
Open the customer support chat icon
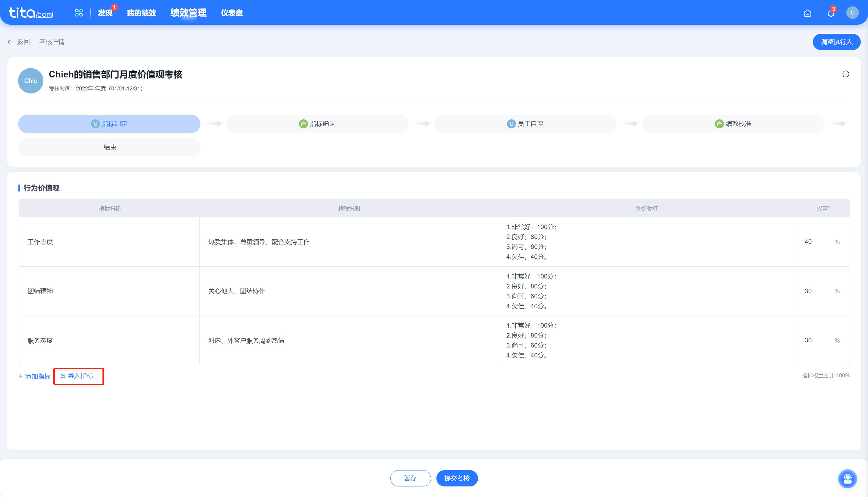[848, 479]
